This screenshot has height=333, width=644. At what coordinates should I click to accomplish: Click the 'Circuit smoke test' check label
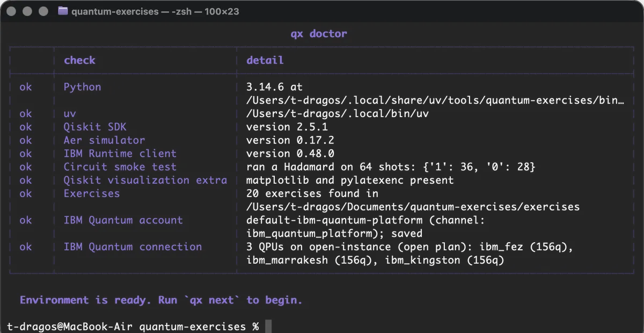(120, 166)
